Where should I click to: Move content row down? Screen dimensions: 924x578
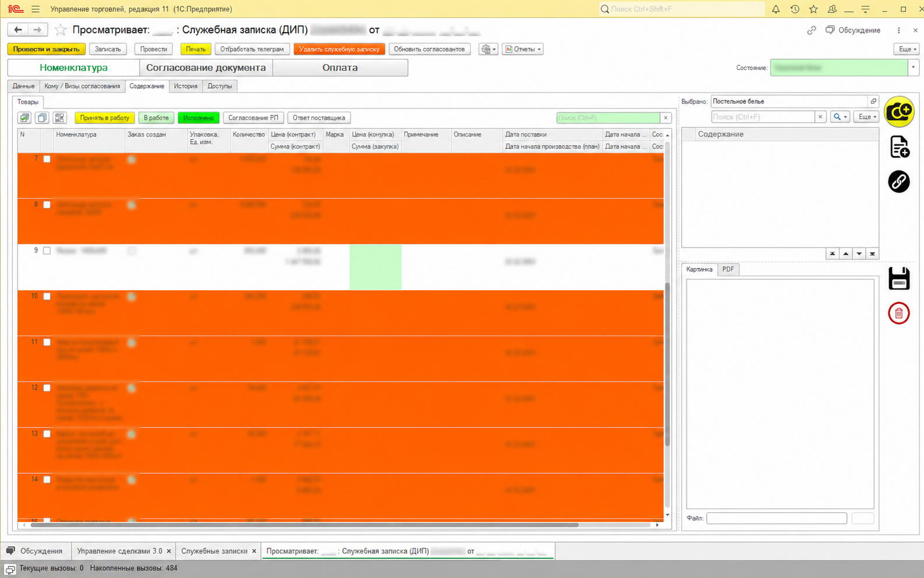click(x=859, y=253)
